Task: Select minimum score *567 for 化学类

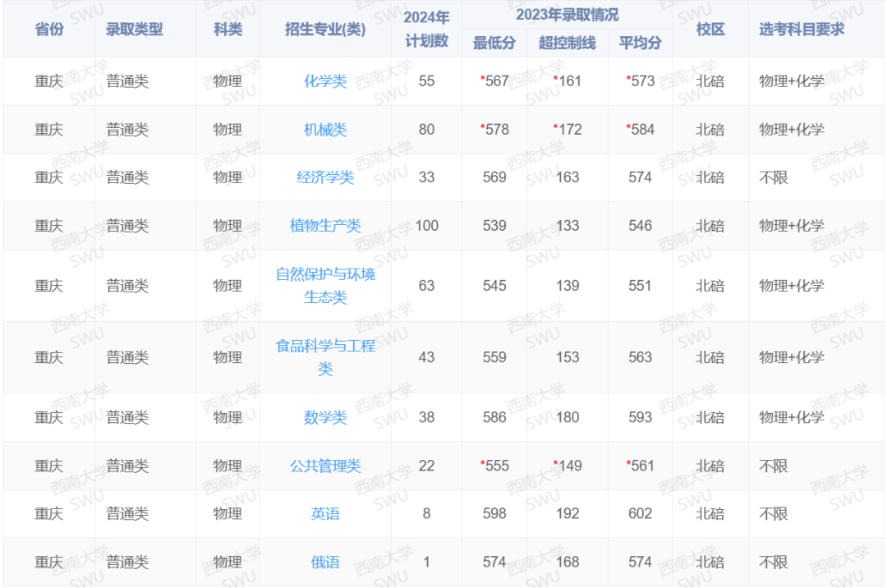Action: [494, 81]
